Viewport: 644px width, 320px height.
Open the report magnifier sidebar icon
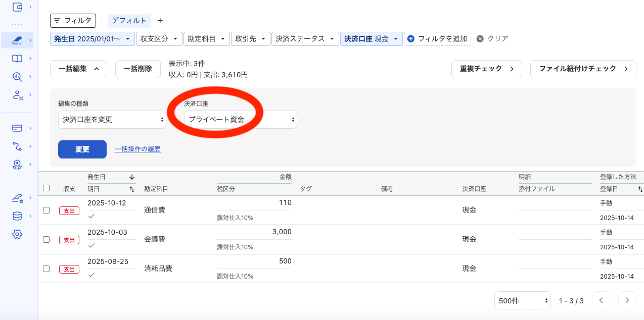[x=18, y=77]
